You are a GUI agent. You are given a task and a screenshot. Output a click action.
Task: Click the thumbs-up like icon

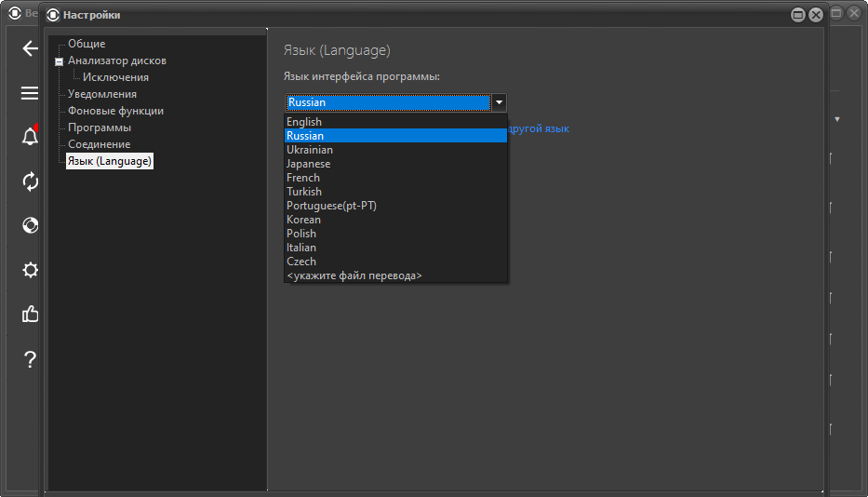(30, 315)
